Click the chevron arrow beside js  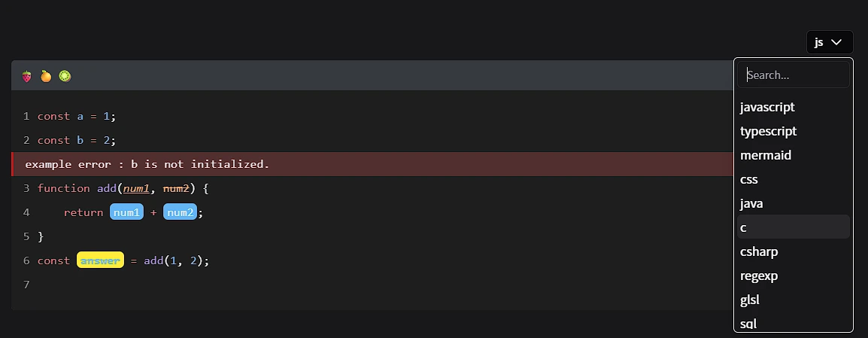[x=836, y=42]
